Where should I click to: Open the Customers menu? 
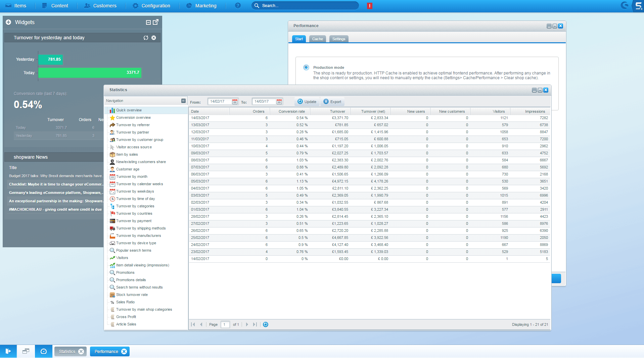[100, 6]
